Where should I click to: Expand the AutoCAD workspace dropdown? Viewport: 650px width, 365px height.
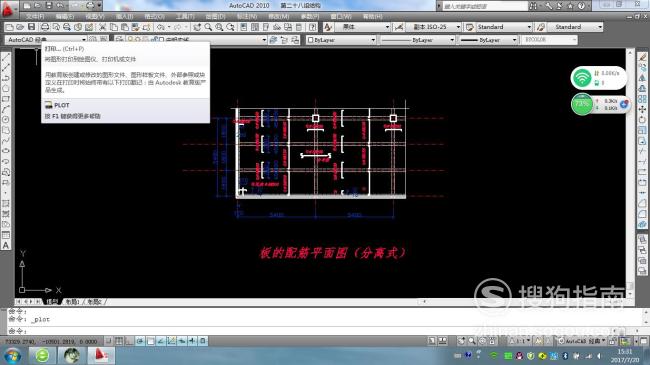pos(46,40)
